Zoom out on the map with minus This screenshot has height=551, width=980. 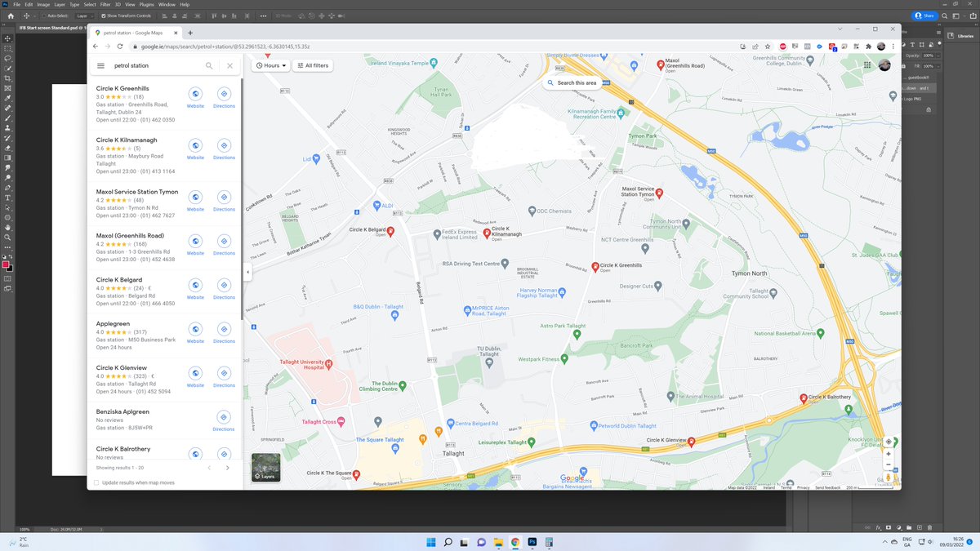click(x=889, y=465)
